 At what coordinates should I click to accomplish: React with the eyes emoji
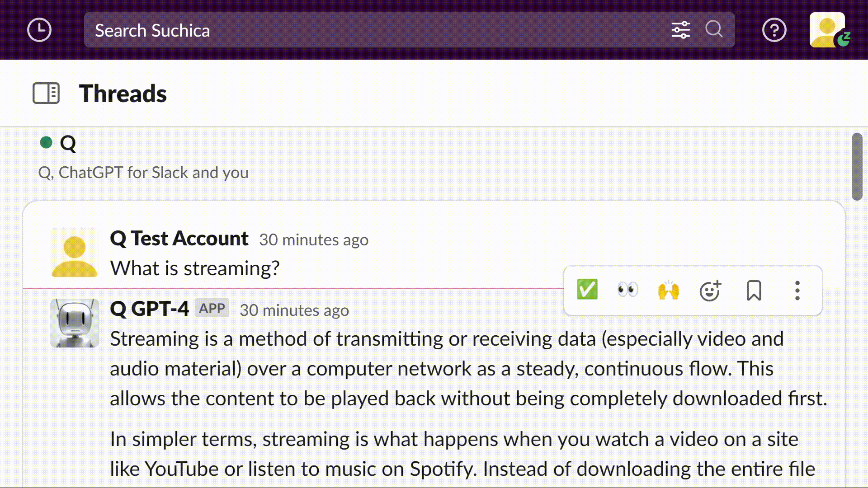click(x=627, y=290)
